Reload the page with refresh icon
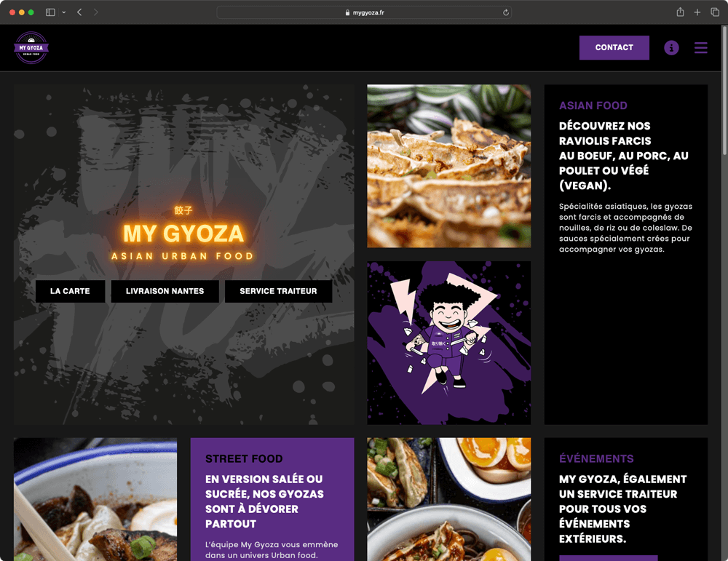The height and width of the screenshot is (561, 728). [x=506, y=12]
